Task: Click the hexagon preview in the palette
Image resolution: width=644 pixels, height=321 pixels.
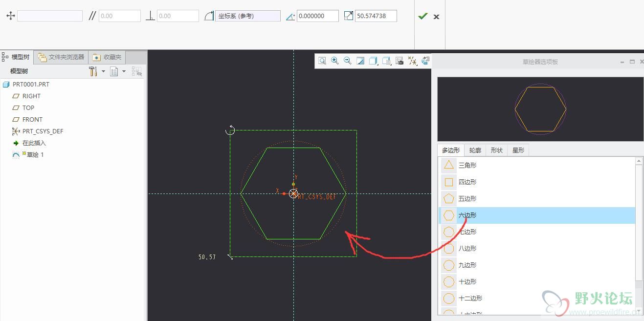Action: click(x=540, y=109)
